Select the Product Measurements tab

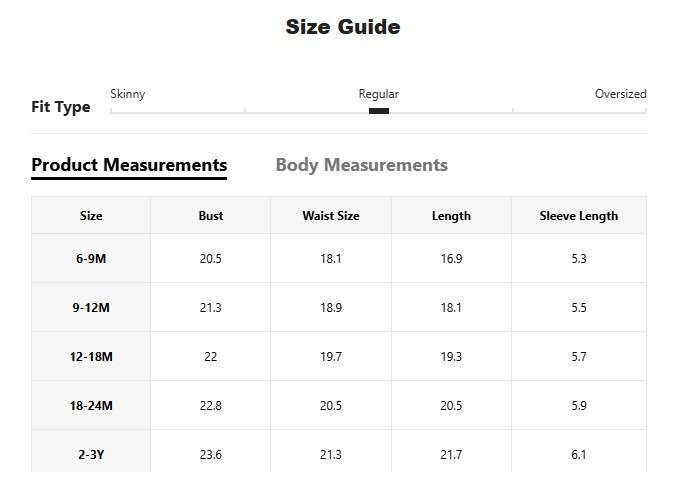click(129, 165)
